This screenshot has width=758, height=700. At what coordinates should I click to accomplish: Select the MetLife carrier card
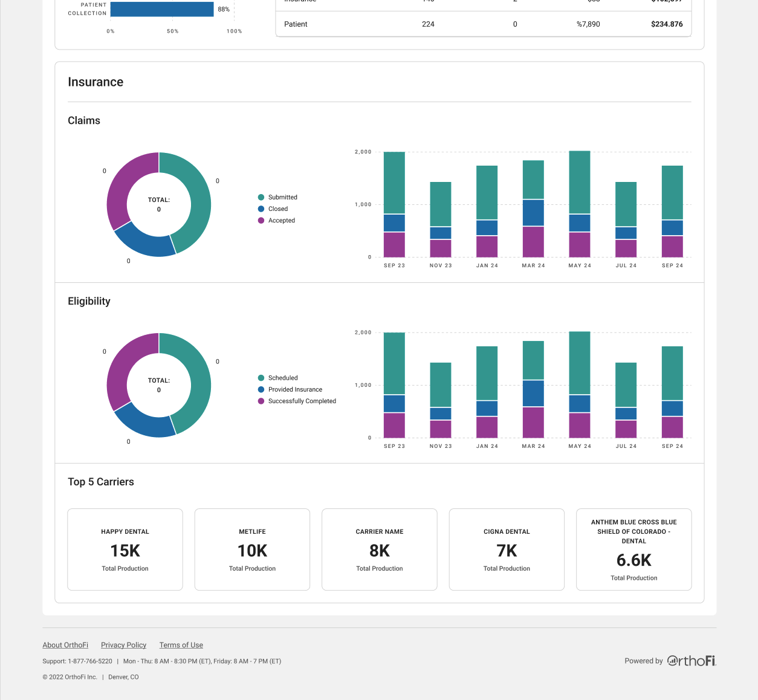(x=252, y=549)
